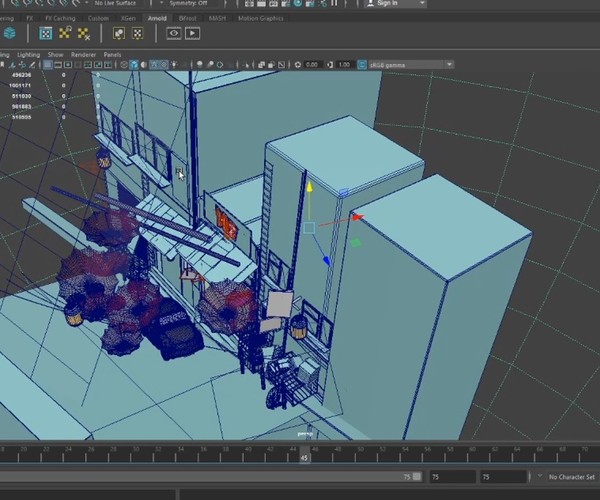The height and width of the screenshot is (500, 600).
Task: Click the exposure value field showing 0.00
Action: pyautogui.click(x=312, y=65)
